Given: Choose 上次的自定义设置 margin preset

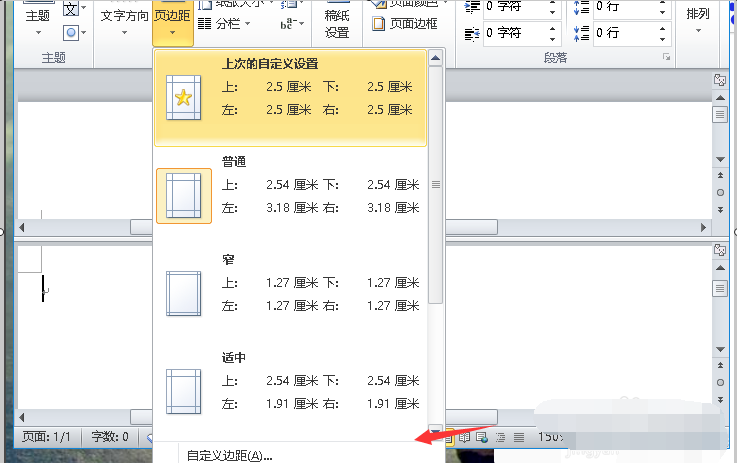Looking at the screenshot, I should (x=290, y=98).
